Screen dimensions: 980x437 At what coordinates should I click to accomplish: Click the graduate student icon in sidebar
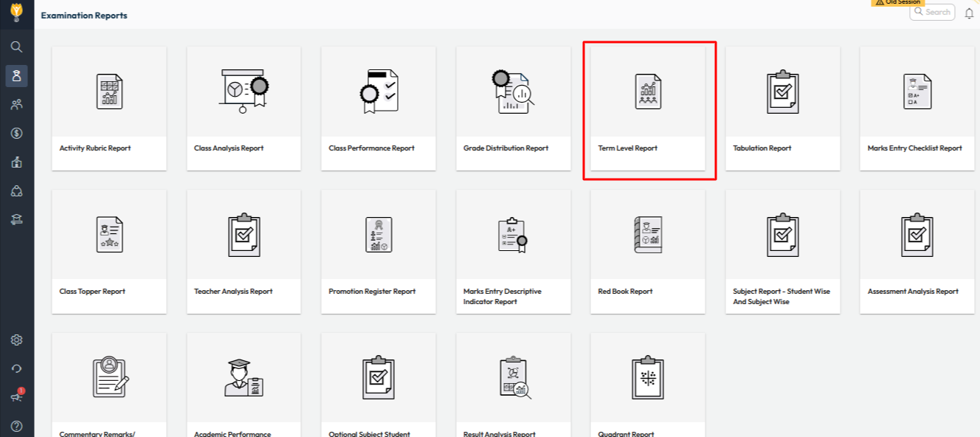pyautogui.click(x=16, y=75)
